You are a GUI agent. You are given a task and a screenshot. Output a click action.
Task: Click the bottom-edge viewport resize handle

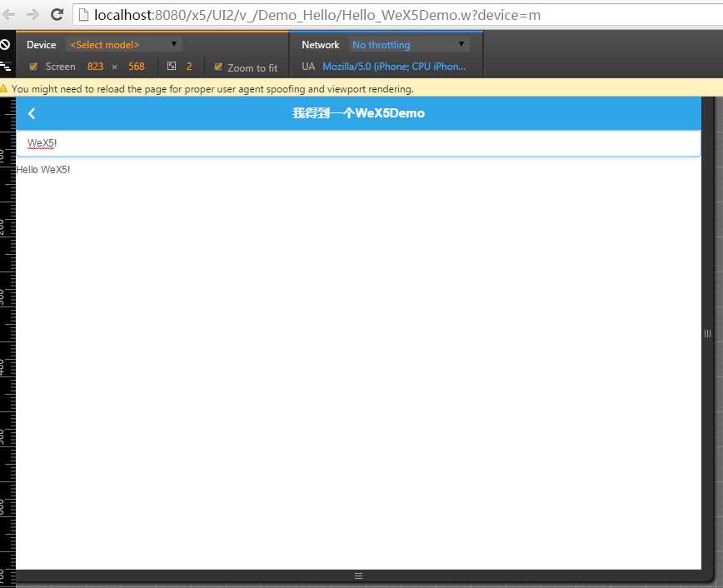point(359,576)
